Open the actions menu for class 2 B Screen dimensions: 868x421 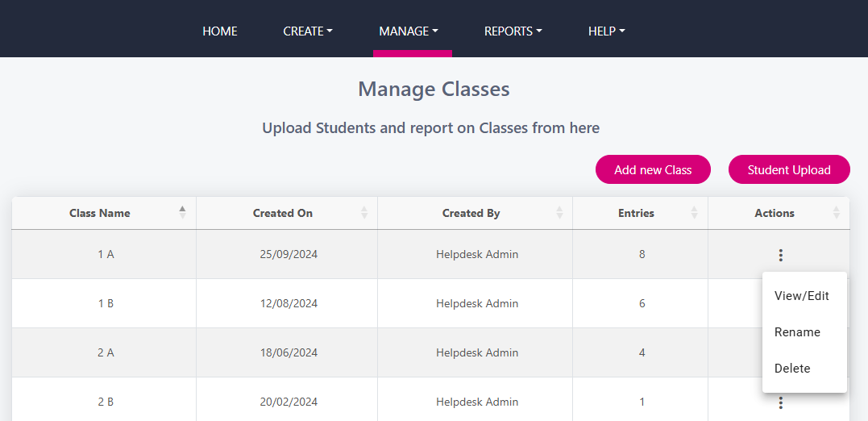[x=780, y=402]
